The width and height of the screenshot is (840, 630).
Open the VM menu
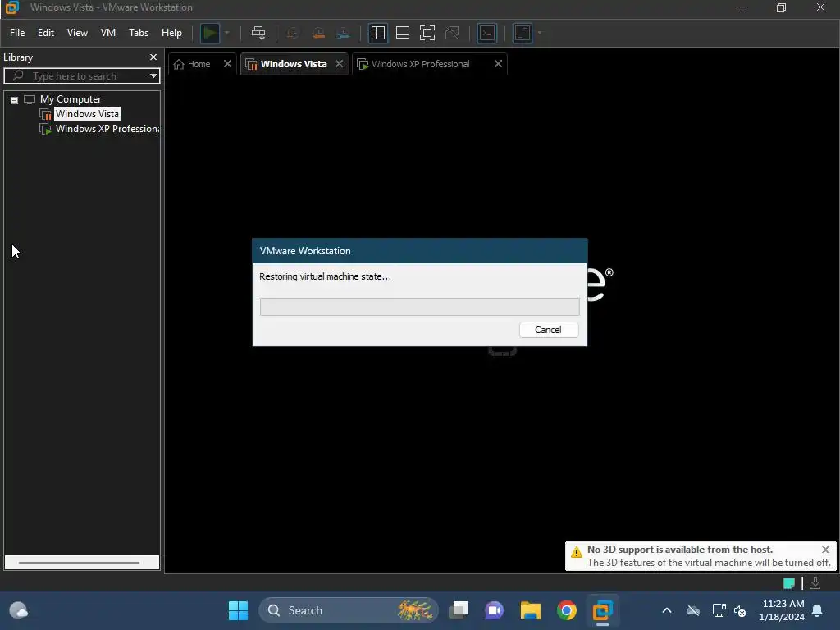pyautogui.click(x=108, y=33)
